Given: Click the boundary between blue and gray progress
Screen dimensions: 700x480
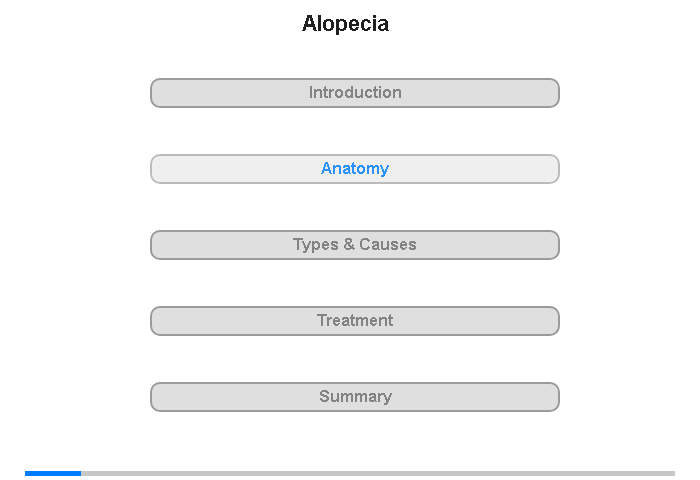Looking at the screenshot, I should [81, 473].
